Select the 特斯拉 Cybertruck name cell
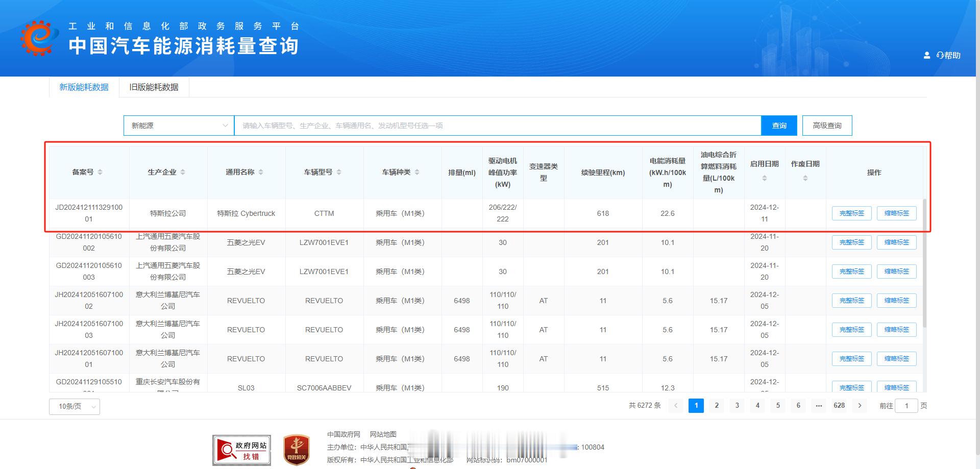Viewport: 980px width, 469px height. coord(246,213)
